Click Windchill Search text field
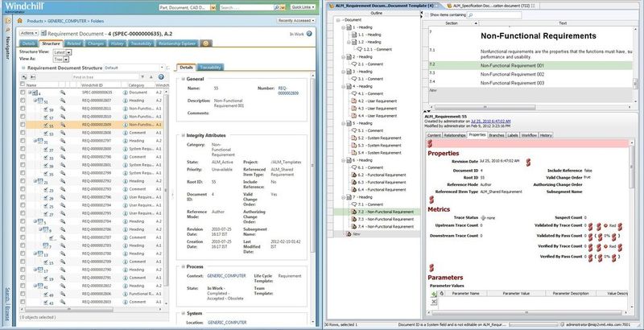The height and width of the screenshot is (330, 644). pos(246,7)
